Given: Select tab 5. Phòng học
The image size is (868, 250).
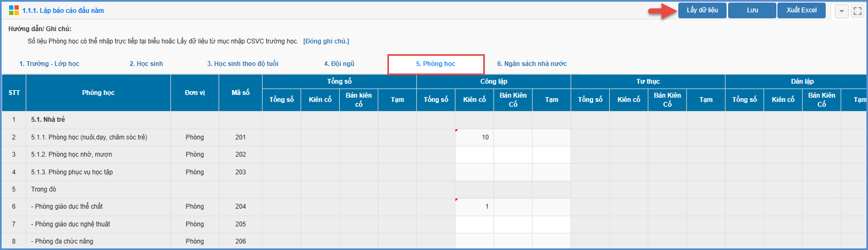Looking at the screenshot, I should pos(436,64).
